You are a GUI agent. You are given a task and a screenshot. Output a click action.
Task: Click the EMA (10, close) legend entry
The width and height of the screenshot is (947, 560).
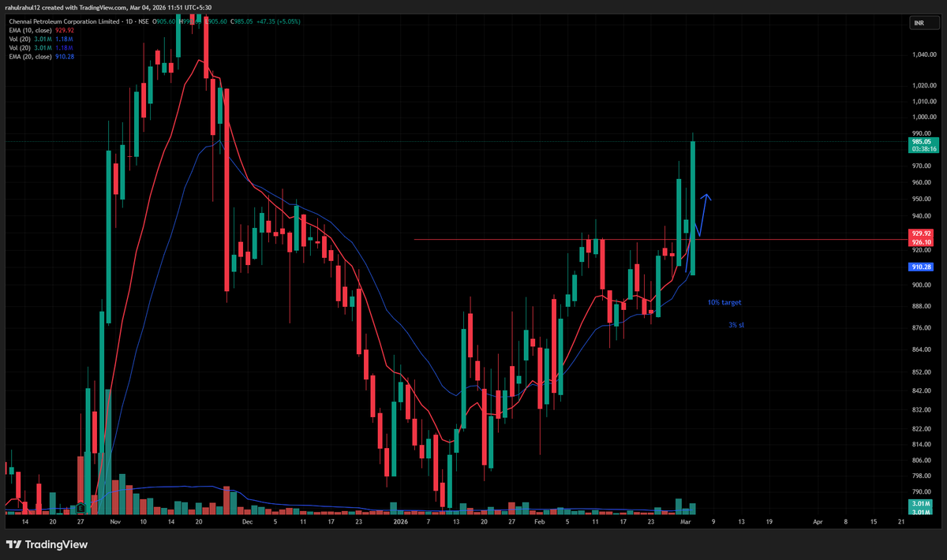29,29
